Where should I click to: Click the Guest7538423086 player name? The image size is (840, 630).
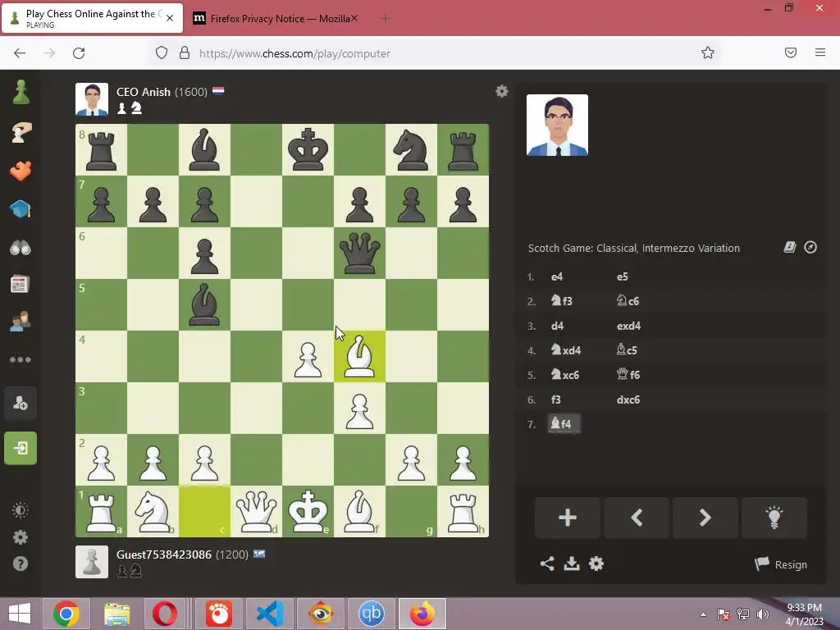coord(164,555)
